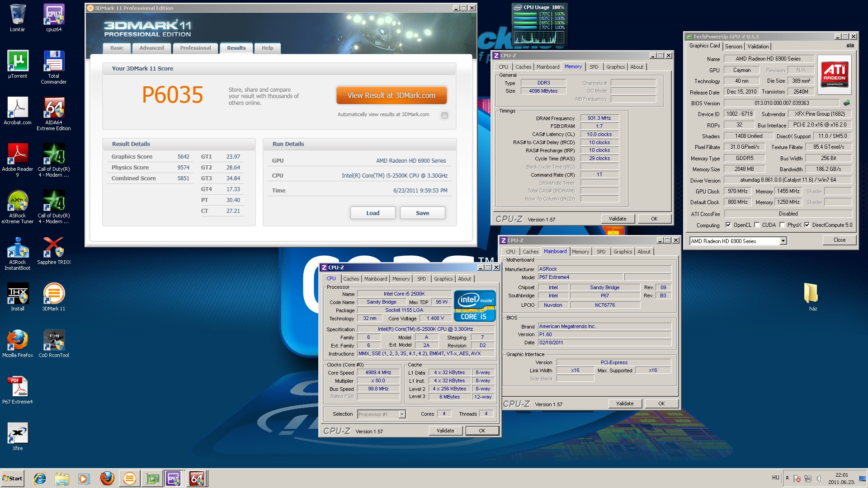Click the Save button in Run Details
The image size is (868, 488).
(x=422, y=213)
